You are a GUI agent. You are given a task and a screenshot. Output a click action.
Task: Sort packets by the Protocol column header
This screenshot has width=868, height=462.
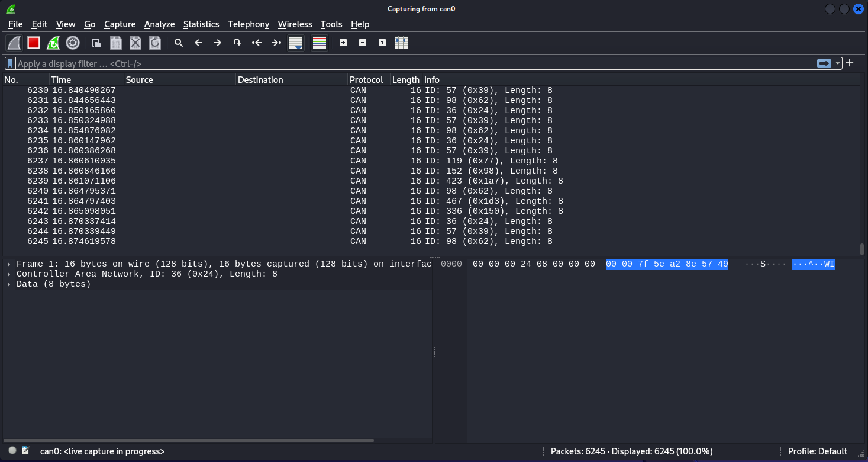tap(366, 80)
